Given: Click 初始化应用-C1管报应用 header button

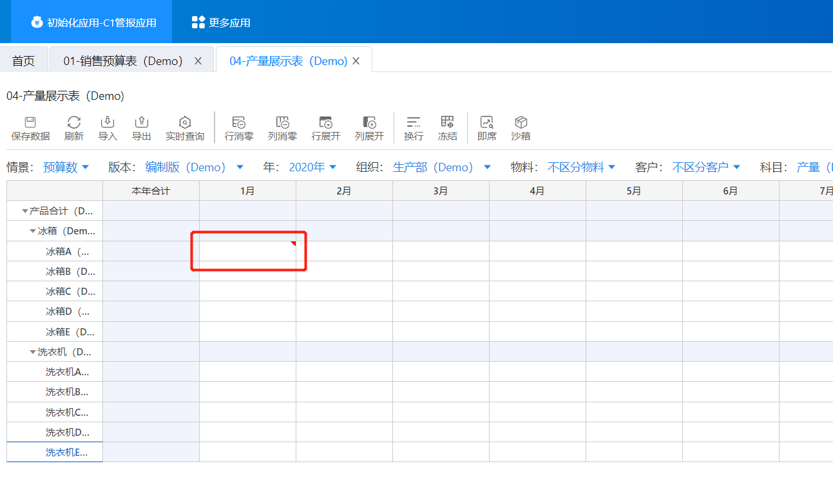Looking at the screenshot, I should 93,23.
